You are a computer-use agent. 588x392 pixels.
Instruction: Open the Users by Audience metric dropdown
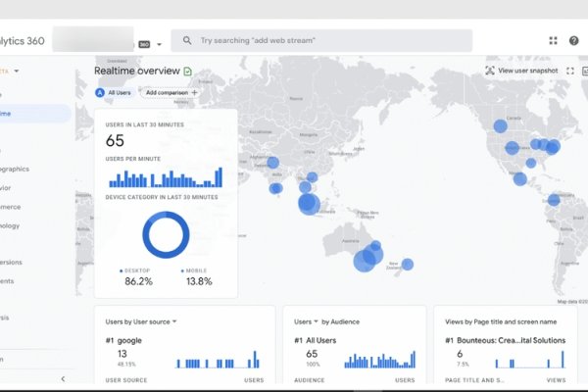[x=317, y=321]
